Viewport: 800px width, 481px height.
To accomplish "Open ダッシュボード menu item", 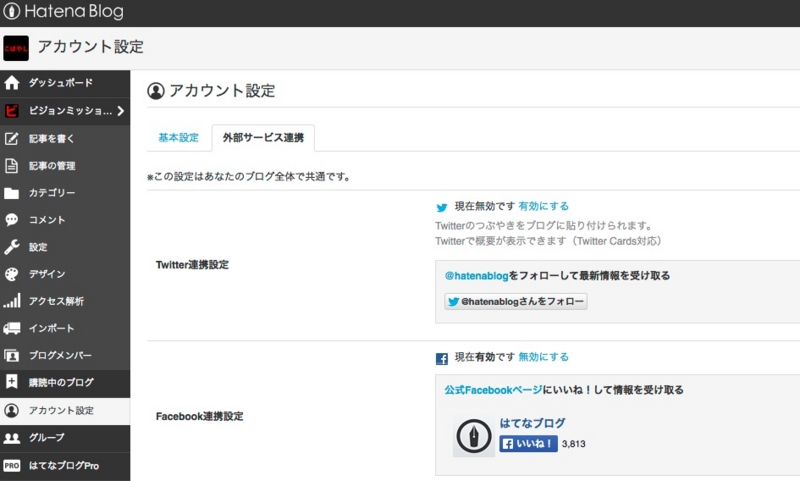I will pos(61,83).
